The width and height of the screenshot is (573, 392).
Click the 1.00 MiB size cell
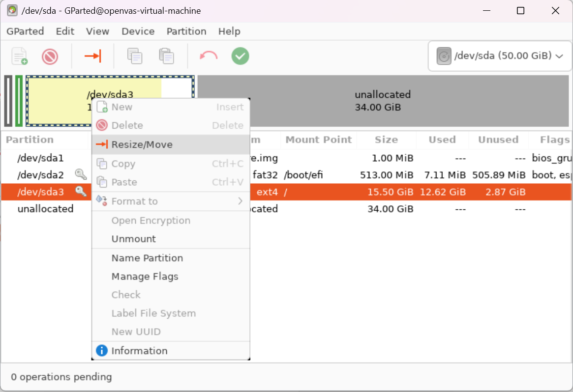[392, 158]
